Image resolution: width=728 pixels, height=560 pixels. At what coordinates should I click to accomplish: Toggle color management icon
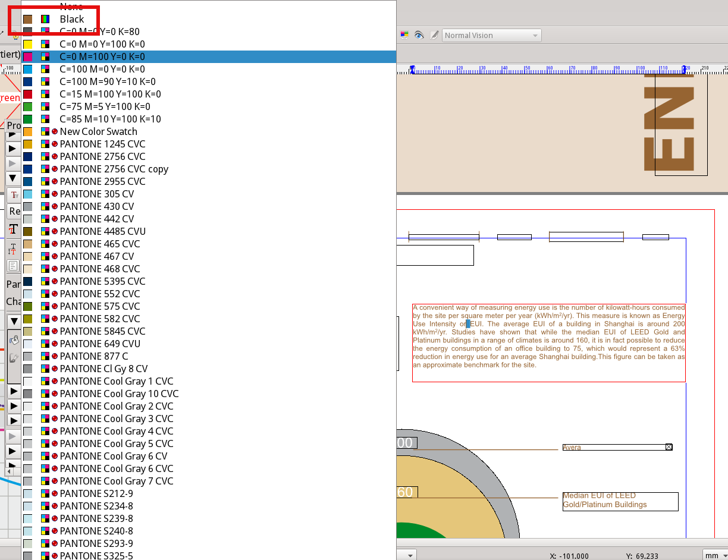click(x=404, y=35)
